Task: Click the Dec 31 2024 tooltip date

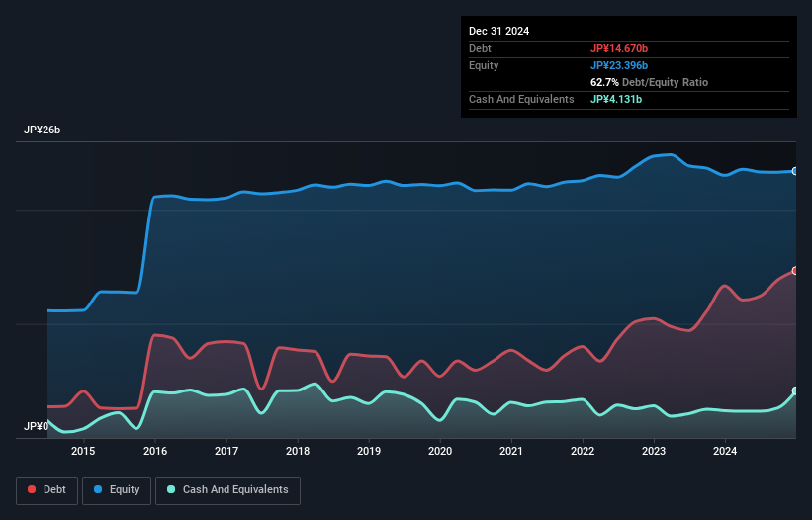Action: [x=498, y=31]
